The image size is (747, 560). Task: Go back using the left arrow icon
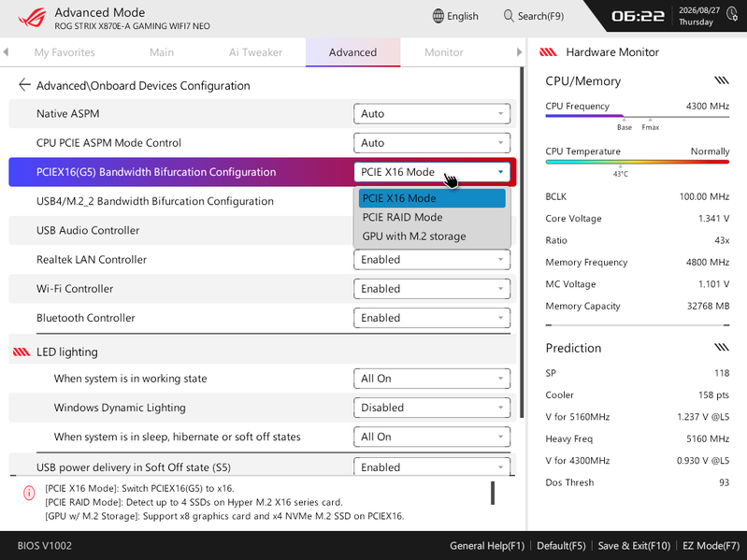pyautogui.click(x=24, y=85)
